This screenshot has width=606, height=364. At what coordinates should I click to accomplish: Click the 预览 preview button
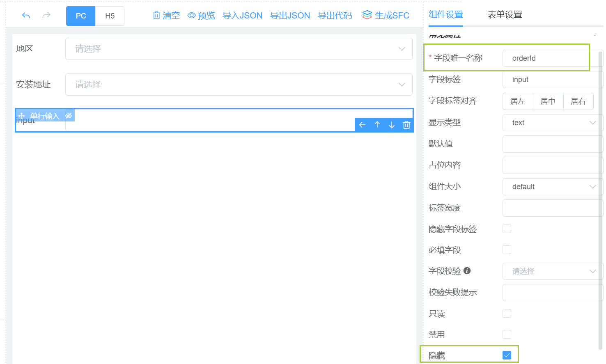coord(201,16)
